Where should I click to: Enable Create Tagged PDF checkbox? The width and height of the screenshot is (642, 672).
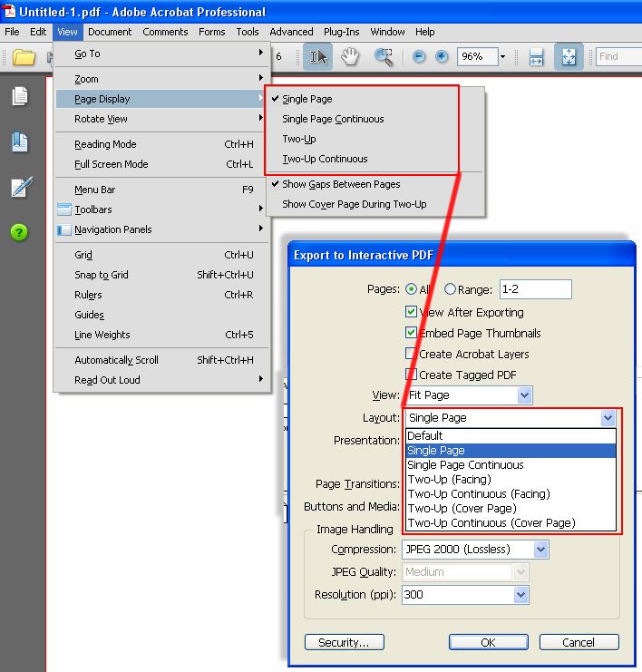point(411,375)
